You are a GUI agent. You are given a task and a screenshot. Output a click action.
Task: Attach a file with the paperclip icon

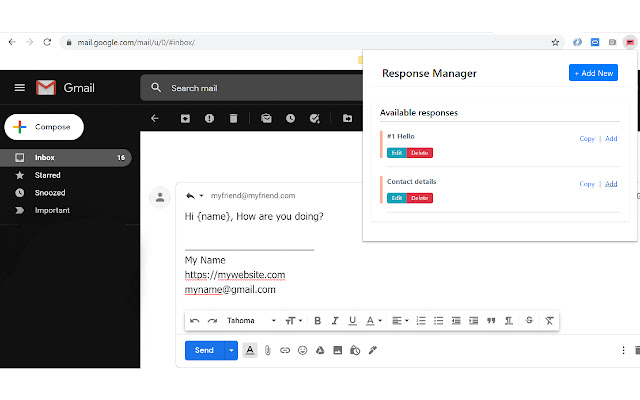click(x=267, y=351)
